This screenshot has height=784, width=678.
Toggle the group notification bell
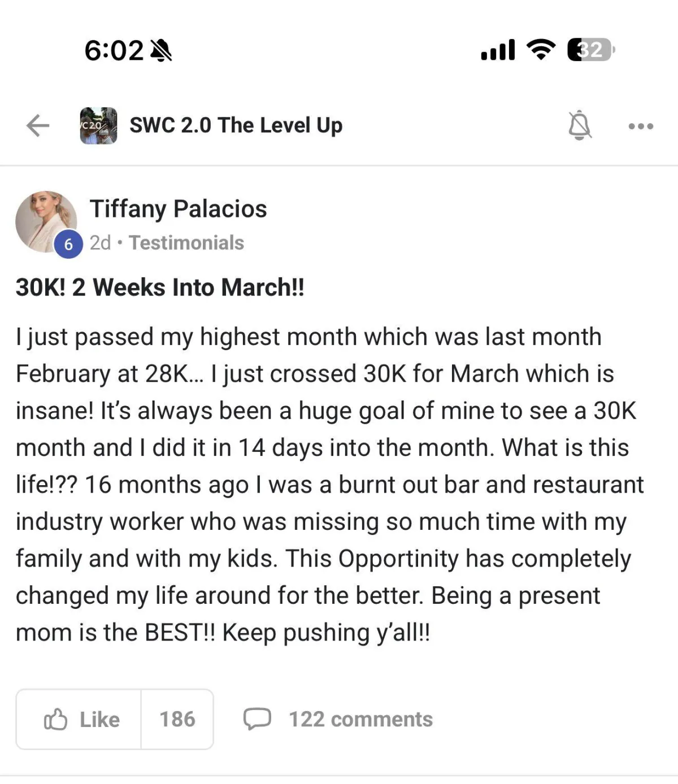579,125
